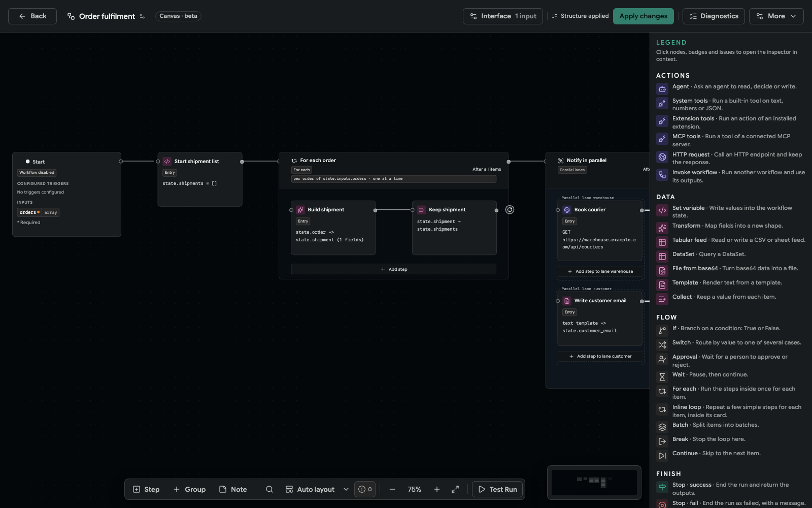Open Diagnostics panel
812x508 pixels.
point(714,16)
